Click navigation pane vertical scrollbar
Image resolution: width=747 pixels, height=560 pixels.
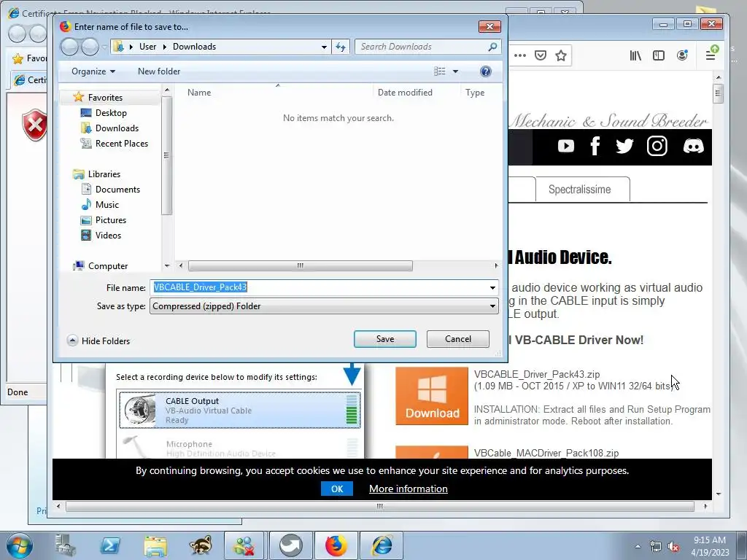pos(166,155)
